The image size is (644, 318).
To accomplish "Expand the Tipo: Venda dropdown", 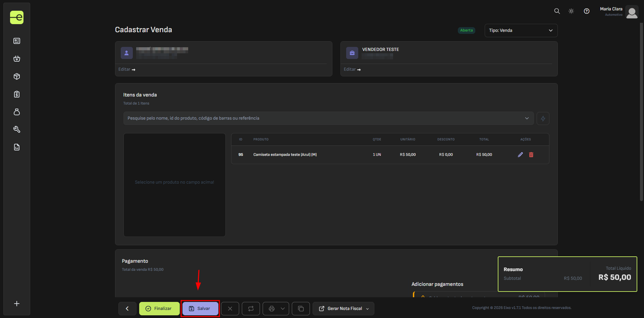I will coord(521,30).
